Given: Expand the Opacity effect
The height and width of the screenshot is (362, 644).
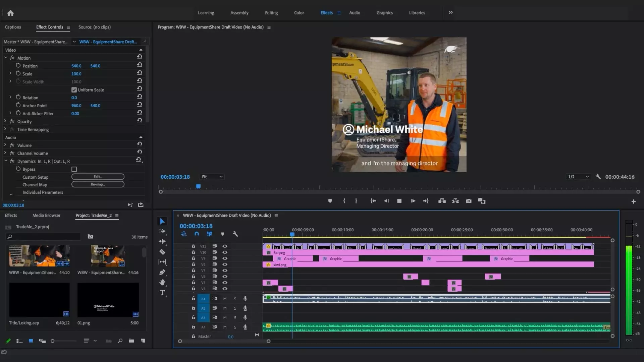Looking at the screenshot, I should [5, 121].
